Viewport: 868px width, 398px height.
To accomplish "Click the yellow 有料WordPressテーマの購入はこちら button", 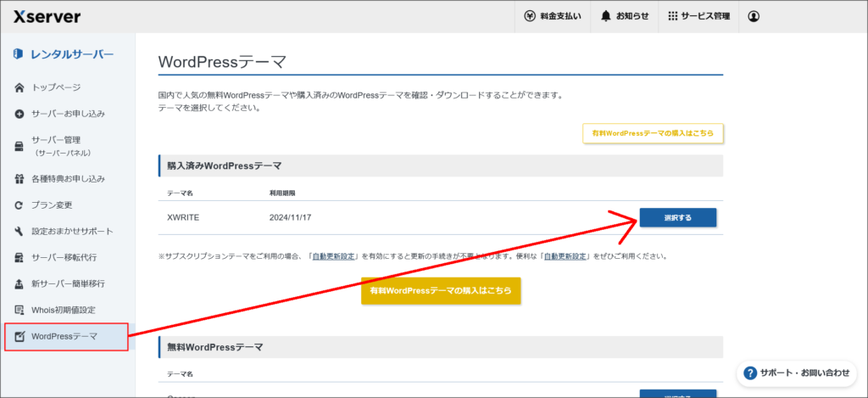I will (441, 290).
